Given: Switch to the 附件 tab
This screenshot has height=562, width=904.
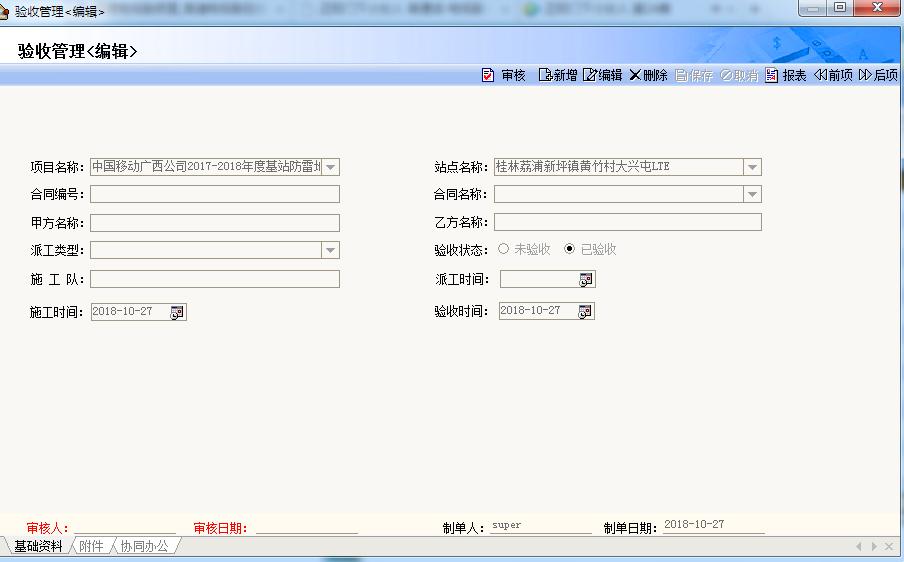Looking at the screenshot, I should (91, 547).
